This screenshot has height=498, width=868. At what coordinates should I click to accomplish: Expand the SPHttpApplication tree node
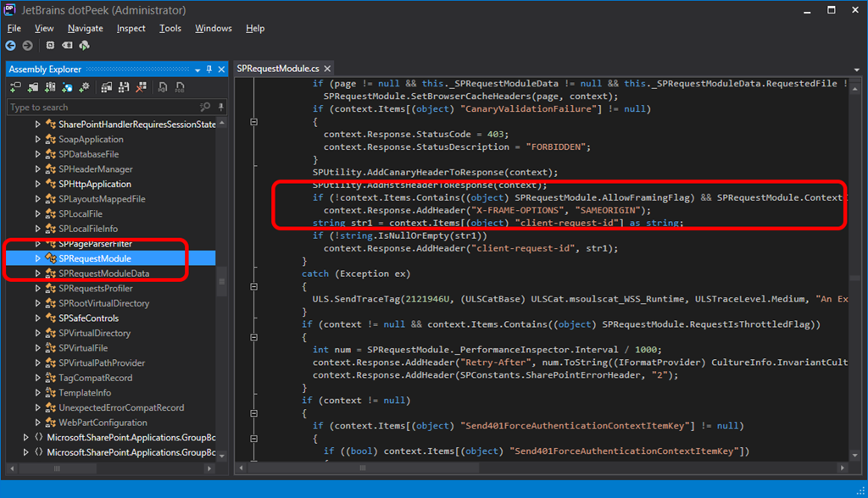pyautogui.click(x=37, y=184)
